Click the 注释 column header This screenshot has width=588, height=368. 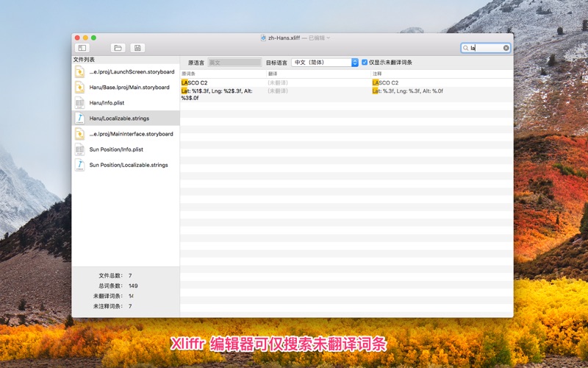(x=441, y=74)
